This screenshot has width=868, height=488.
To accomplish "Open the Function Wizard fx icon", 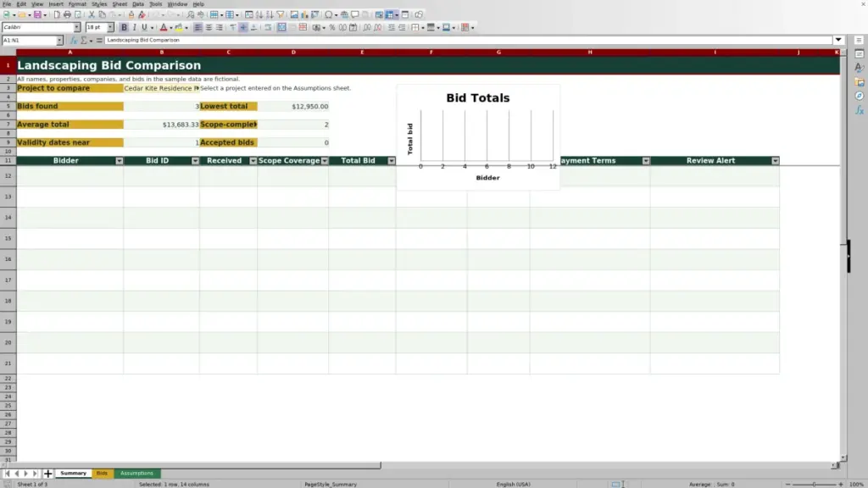I will tap(73, 40).
